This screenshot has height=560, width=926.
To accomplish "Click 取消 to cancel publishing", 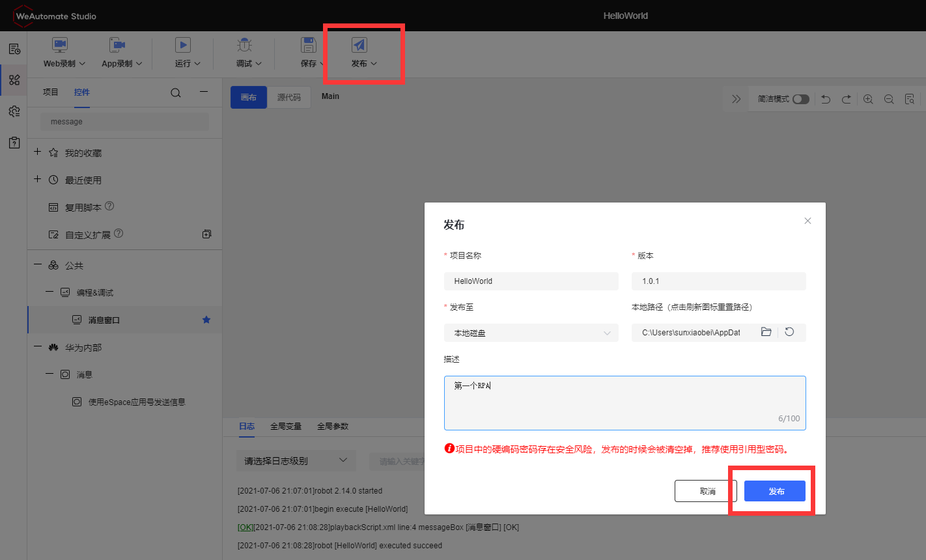I will point(706,491).
